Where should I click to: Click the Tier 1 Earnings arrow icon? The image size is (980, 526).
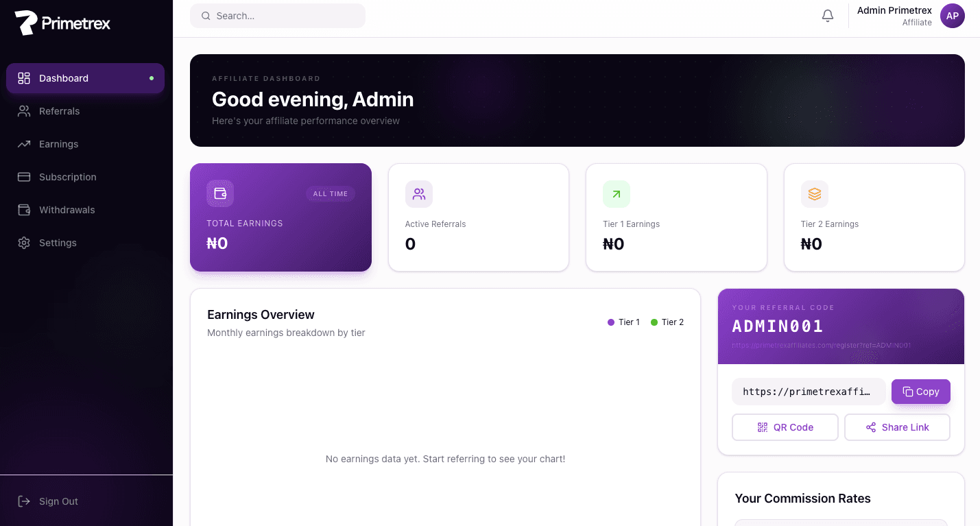616,194
